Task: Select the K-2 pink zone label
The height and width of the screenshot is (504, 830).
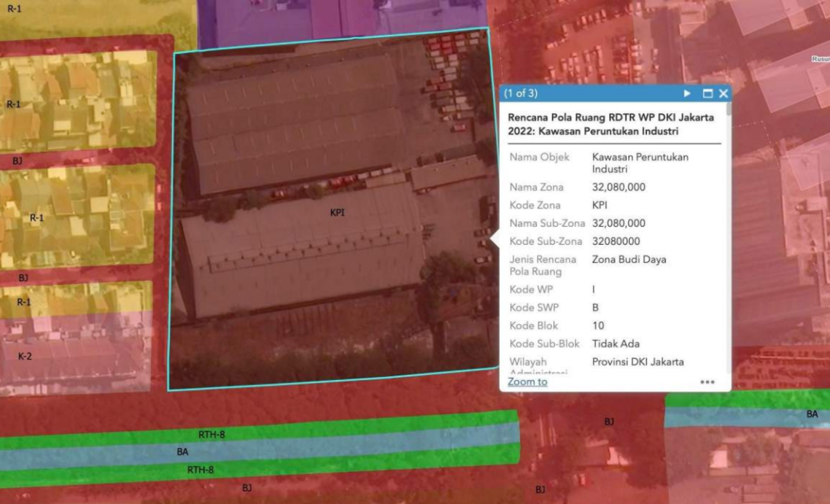Action: [25, 356]
